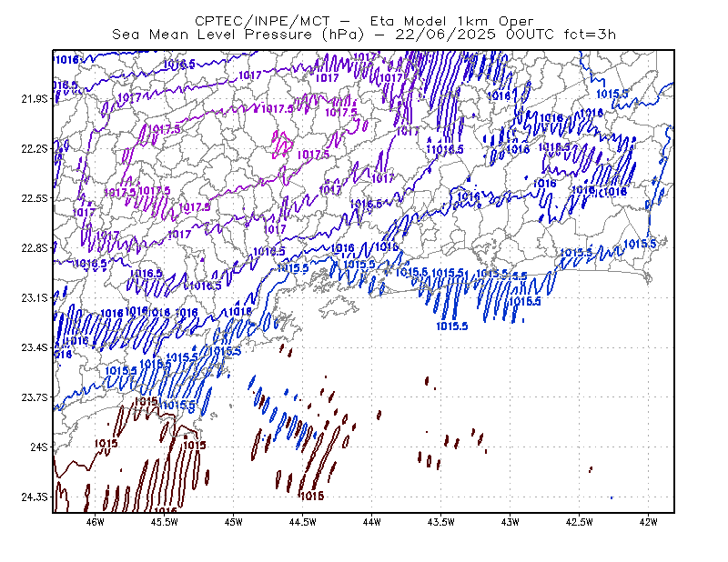Pick the 42.5W longitude axis label
728x562 pixels.
(580, 522)
